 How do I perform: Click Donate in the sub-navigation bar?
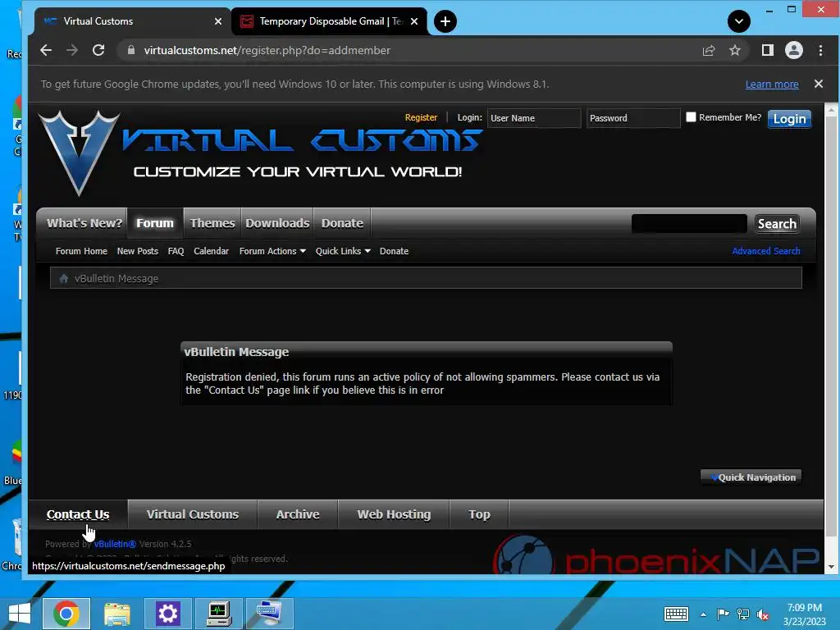point(394,251)
